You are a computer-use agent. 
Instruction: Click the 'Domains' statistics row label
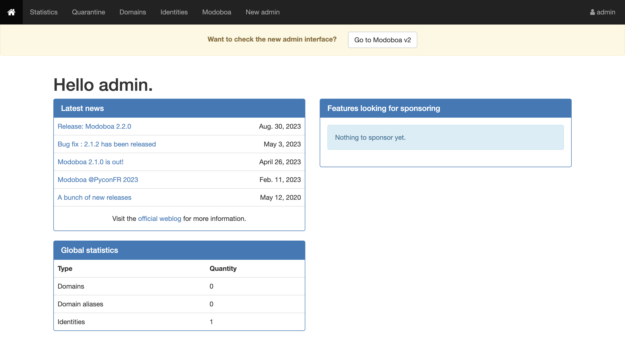point(71,286)
